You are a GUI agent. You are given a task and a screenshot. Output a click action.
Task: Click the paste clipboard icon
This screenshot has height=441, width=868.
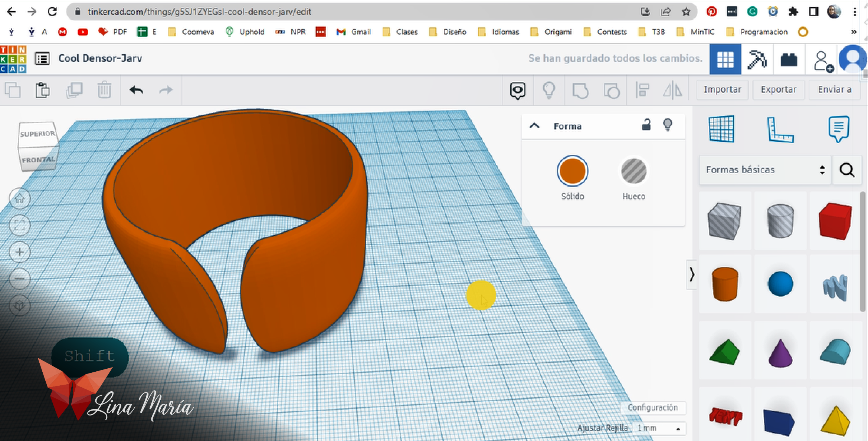tap(43, 90)
